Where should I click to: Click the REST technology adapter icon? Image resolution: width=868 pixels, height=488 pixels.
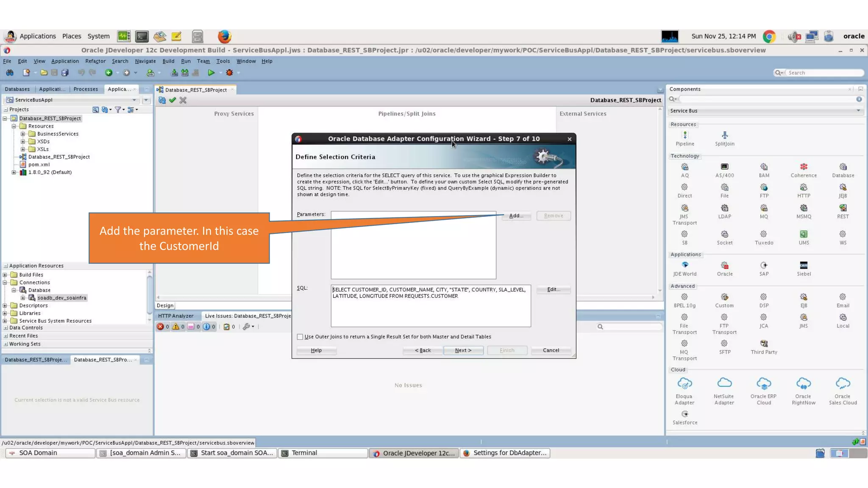(x=843, y=208)
